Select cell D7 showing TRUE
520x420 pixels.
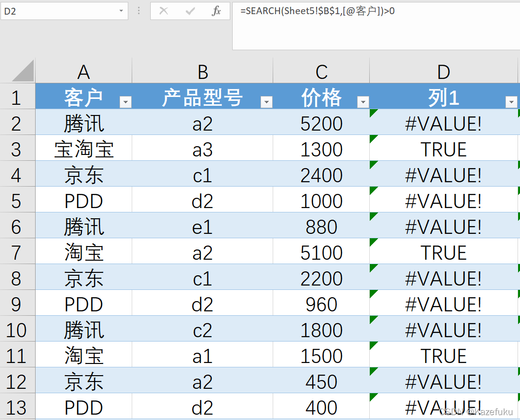[443, 251]
